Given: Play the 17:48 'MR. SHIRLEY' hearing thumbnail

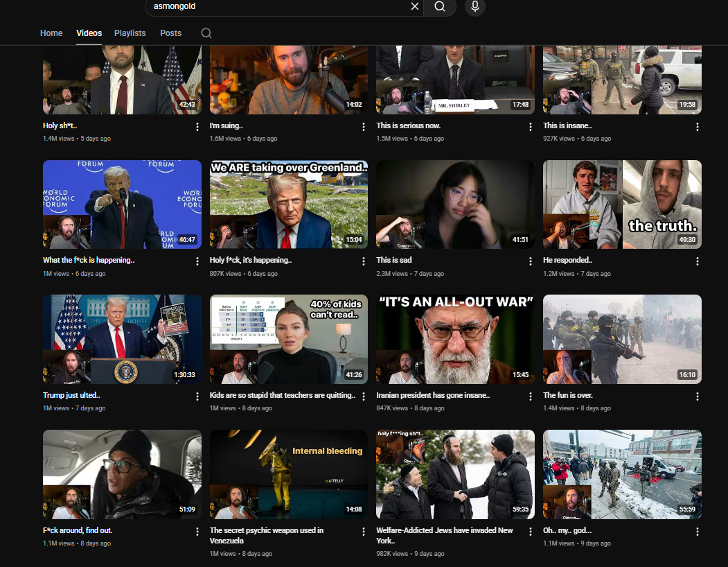Looking at the screenshot, I should pyautogui.click(x=455, y=80).
